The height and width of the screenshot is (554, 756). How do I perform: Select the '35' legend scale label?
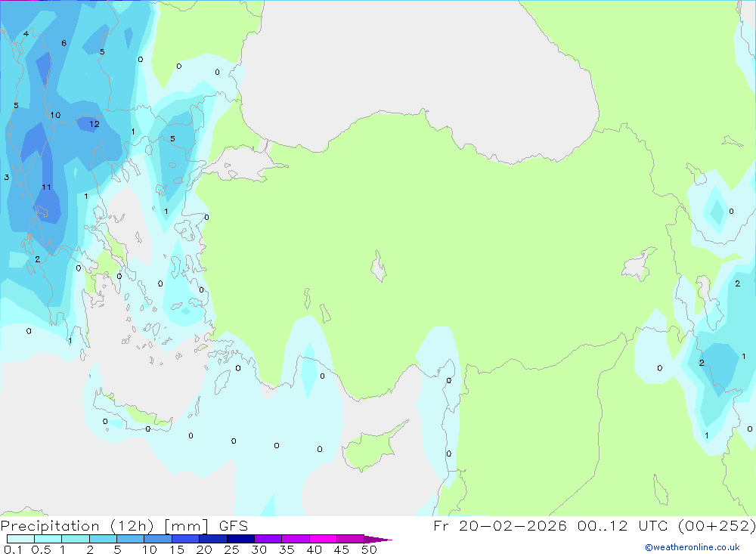tap(287, 549)
